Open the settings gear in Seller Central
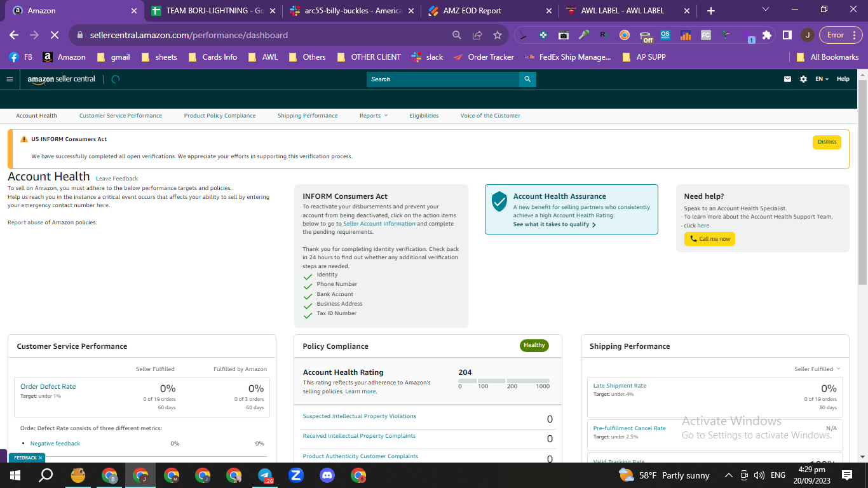This screenshot has width=868, height=488. (x=803, y=79)
